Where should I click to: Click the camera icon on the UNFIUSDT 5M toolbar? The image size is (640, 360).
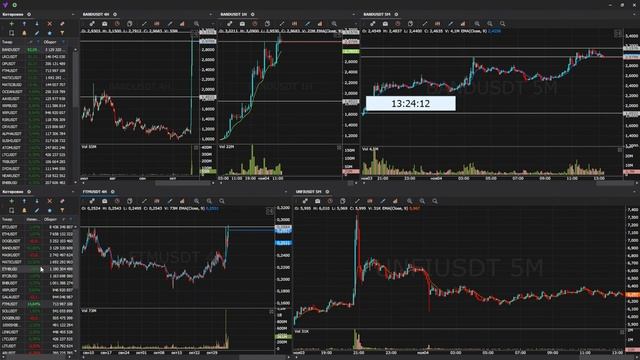pos(318,201)
